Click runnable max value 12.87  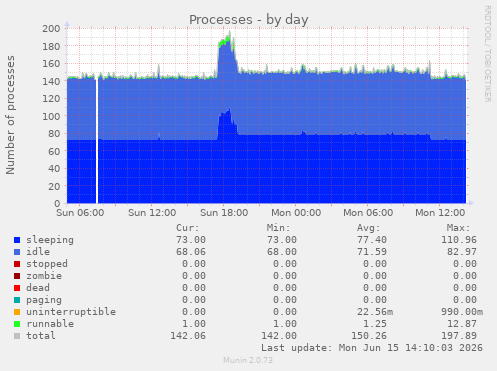tap(462, 324)
